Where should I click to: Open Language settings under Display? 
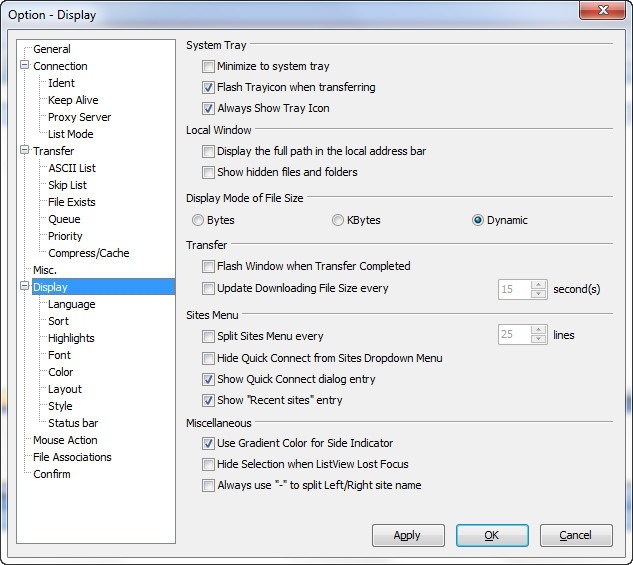click(72, 304)
